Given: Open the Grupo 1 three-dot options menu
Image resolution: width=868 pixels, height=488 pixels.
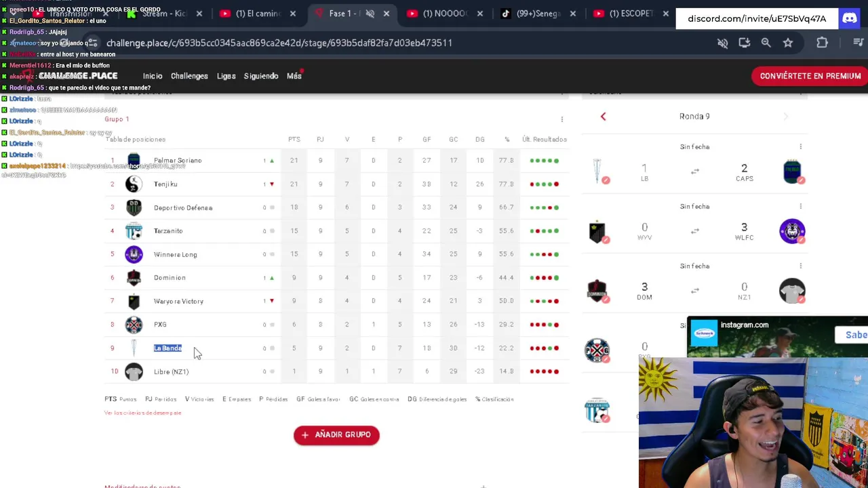Looking at the screenshot, I should [x=561, y=119].
